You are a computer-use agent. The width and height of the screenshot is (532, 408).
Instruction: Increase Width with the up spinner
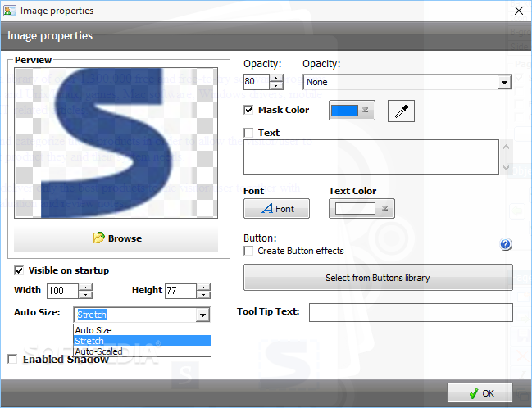tap(85, 288)
